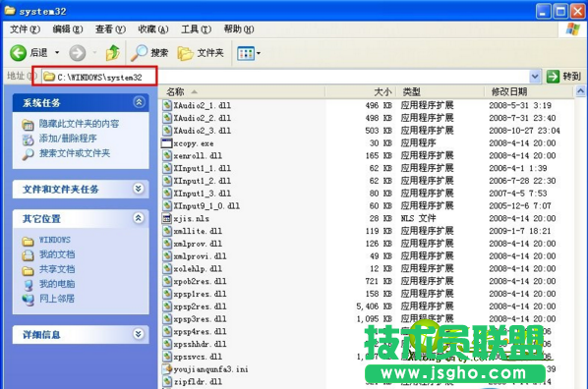Screen dimensions: 588x389
Task: Select XInput1_3.dll file icon
Action: [167, 193]
